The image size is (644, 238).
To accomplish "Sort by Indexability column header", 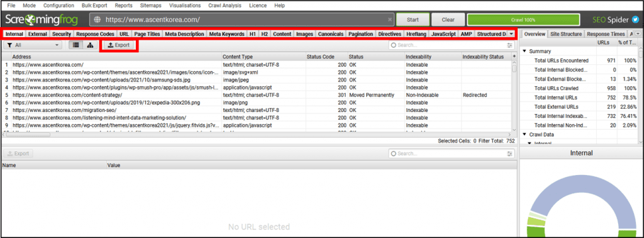I will point(433,57).
